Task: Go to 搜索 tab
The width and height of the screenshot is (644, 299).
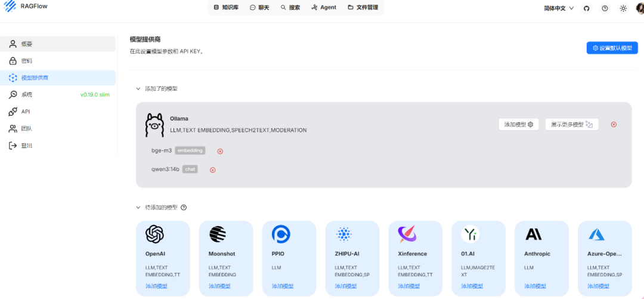Action: (x=290, y=7)
